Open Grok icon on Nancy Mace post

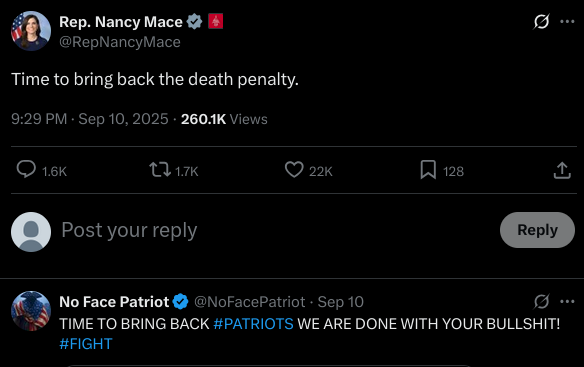[x=541, y=22]
